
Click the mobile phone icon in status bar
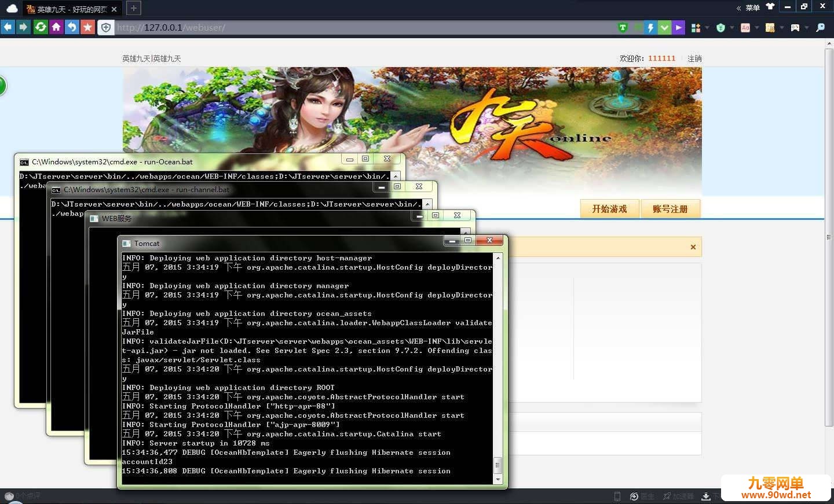[617, 496]
